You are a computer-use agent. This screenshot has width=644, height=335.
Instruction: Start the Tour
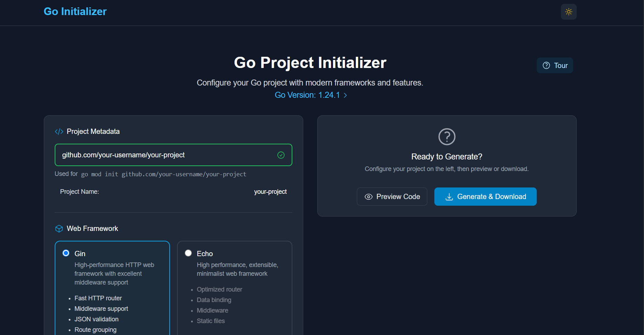(x=555, y=65)
